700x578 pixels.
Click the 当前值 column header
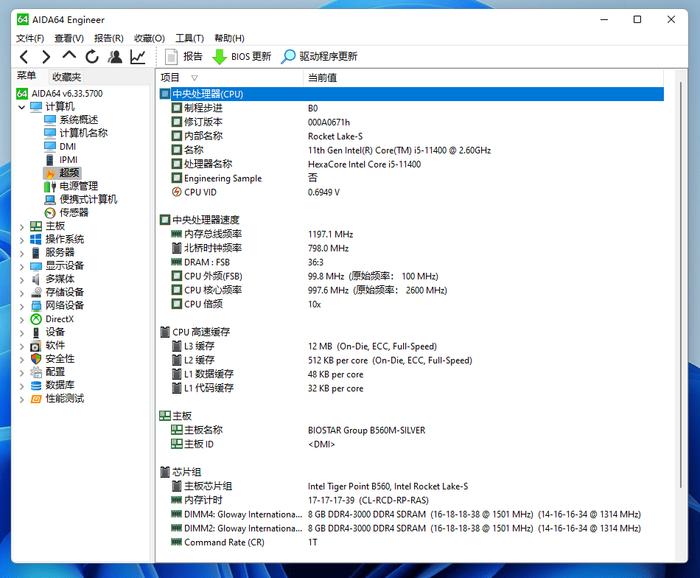483,78
